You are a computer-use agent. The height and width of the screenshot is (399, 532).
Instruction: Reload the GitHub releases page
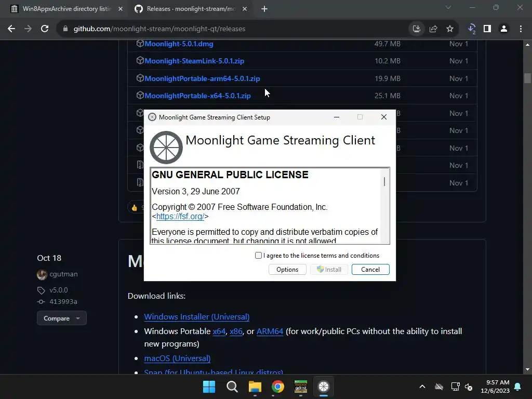45,29
